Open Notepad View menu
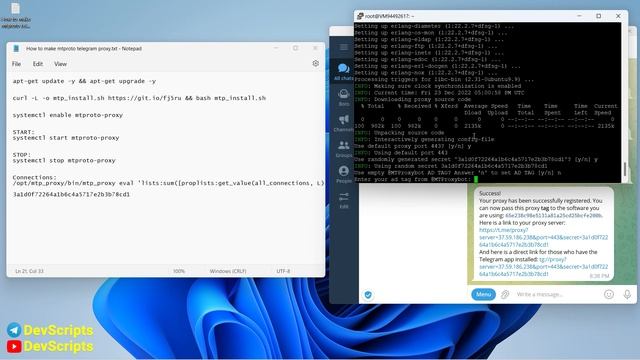 coord(60,64)
